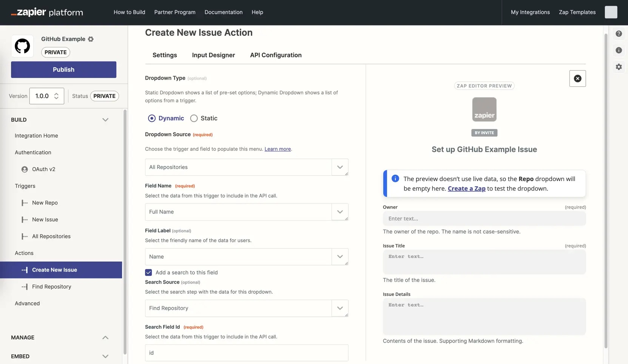Click the ZAP EDITOR PREVIEW label
This screenshot has width=628, height=364.
(484, 86)
